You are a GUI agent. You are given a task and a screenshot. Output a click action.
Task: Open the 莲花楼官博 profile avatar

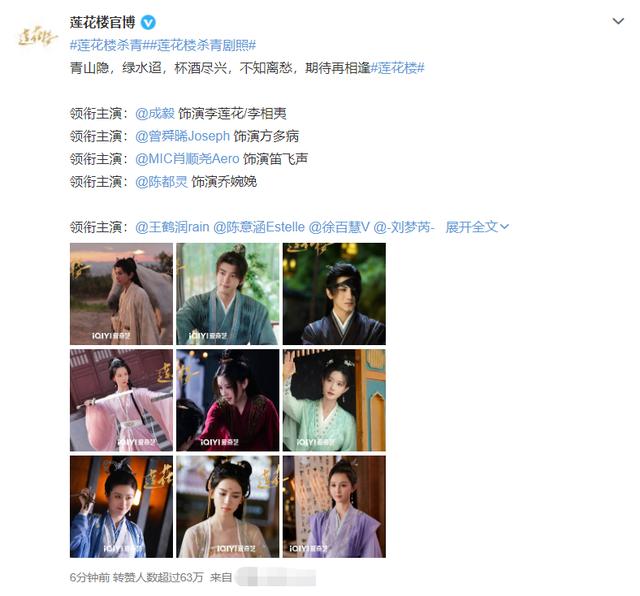point(37,36)
